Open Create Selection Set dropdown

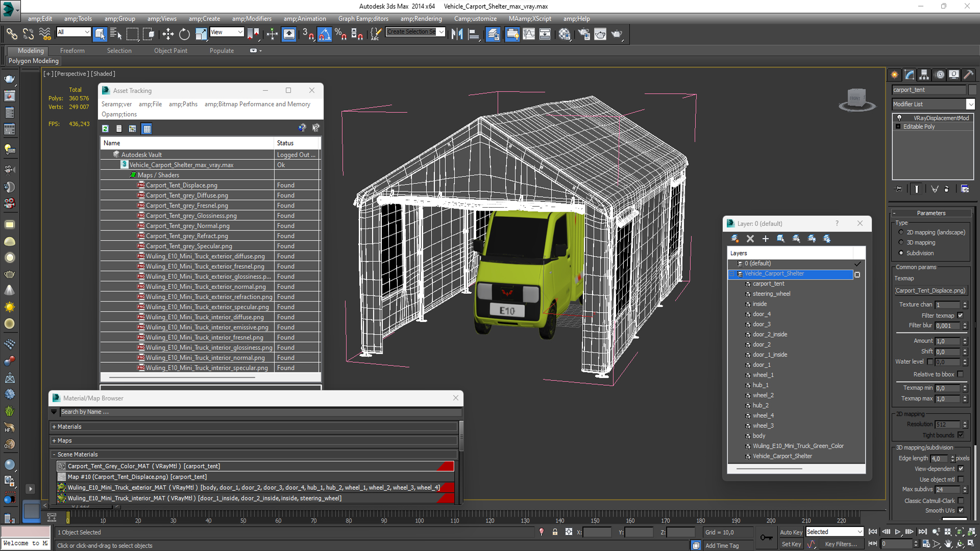(415, 32)
